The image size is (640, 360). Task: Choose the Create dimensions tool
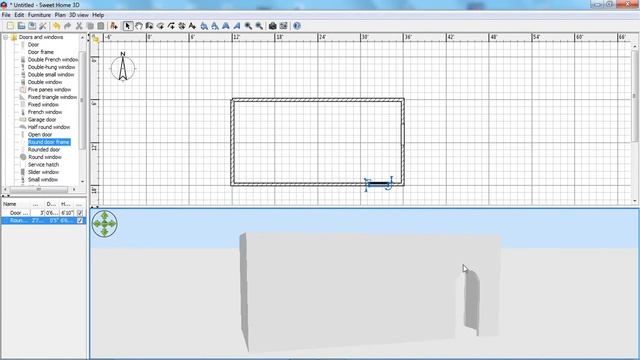click(182, 26)
